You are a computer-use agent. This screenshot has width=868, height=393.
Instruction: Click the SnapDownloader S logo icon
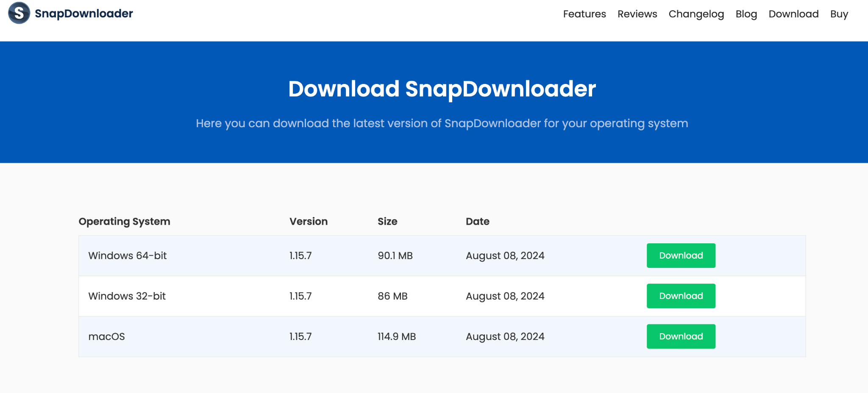[x=19, y=13]
